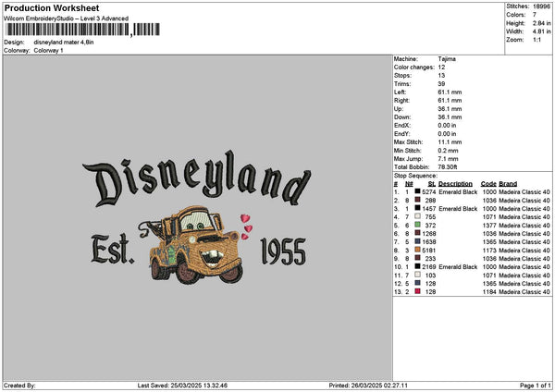This screenshot has width=555, height=392.
Task: Select the 'Colorway 1' value
Action: (x=48, y=51)
